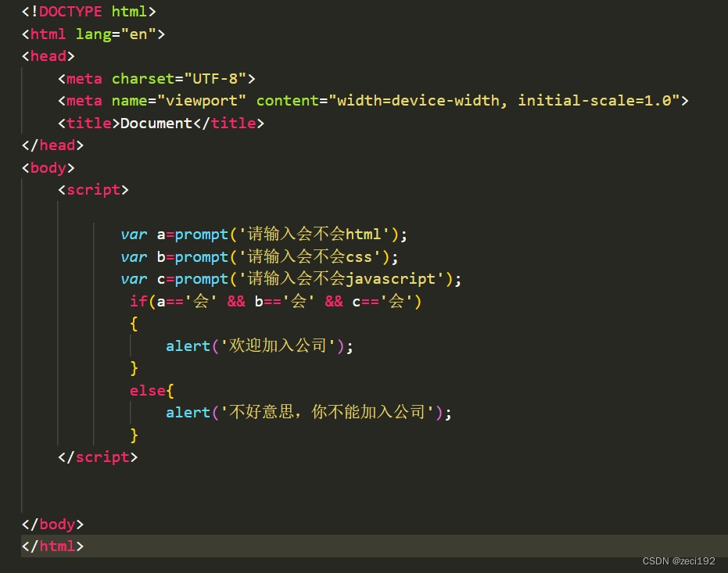
Task: Click the closing </script> tag
Action: coord(98,457)
